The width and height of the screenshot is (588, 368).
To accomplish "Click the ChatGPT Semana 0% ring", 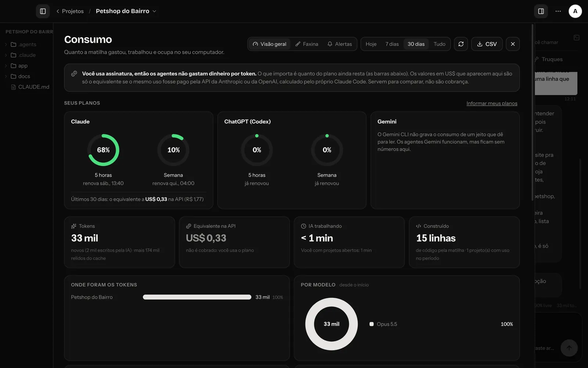I will [x=327, y=150].
